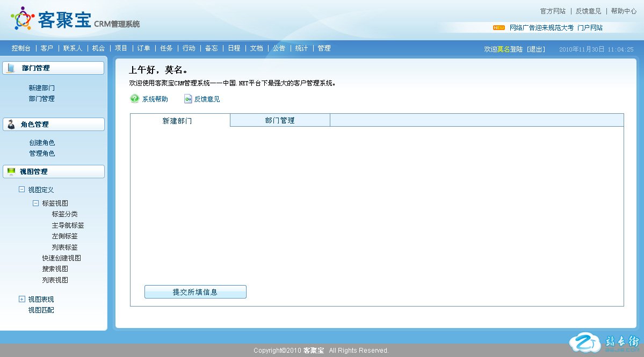Screen dimensions: 644x357
Task: Click the 视图管理 monitor icon
Action: point(11,172)
